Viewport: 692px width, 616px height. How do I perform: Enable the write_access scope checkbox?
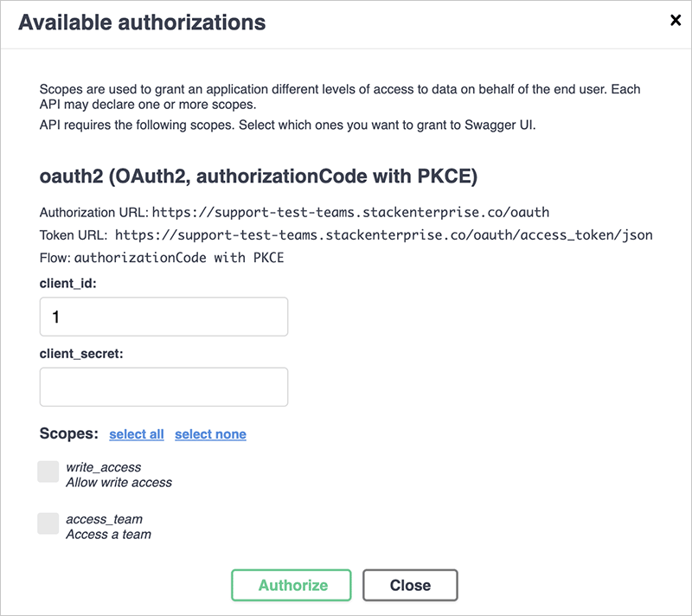[48, 472]
